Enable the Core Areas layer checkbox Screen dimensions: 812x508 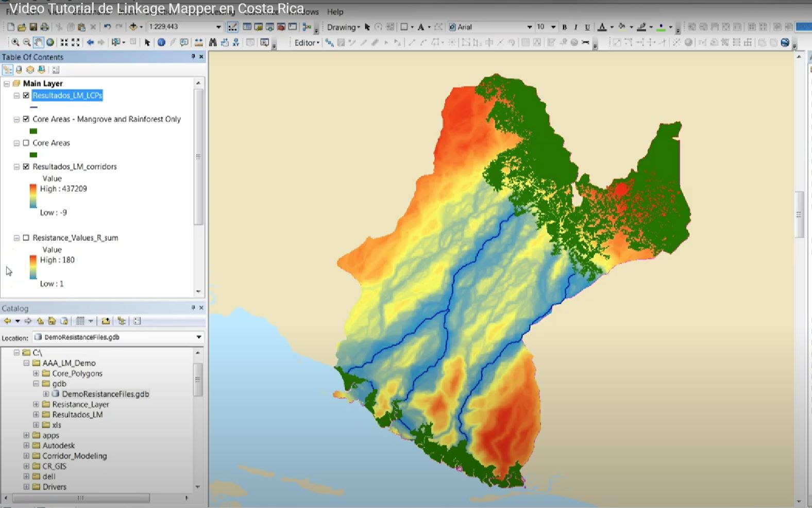click(x=26, y=143)
